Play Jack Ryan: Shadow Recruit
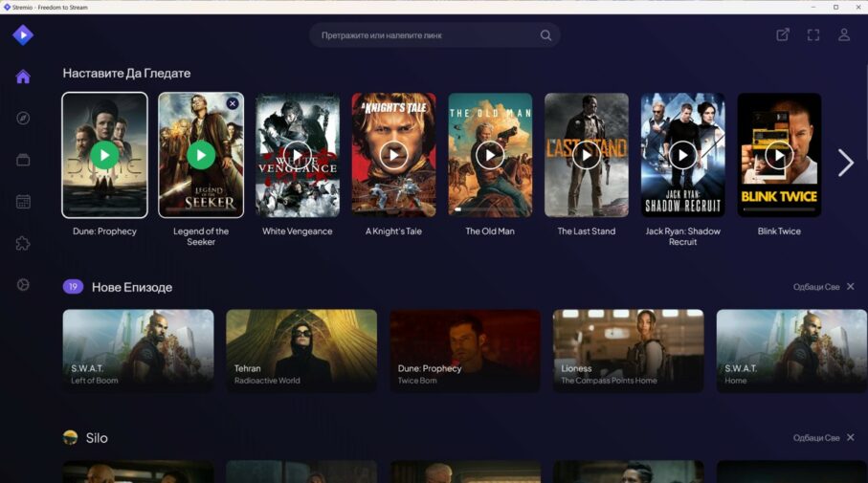The height and width of the screenshot is (483, 868). click(x=682, y=155)
